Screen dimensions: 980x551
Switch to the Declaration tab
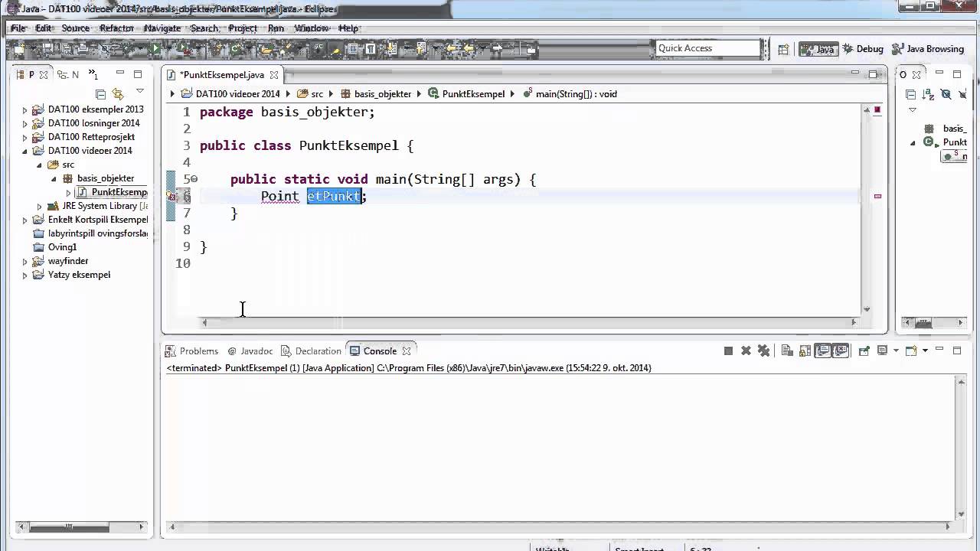(311, 351)
